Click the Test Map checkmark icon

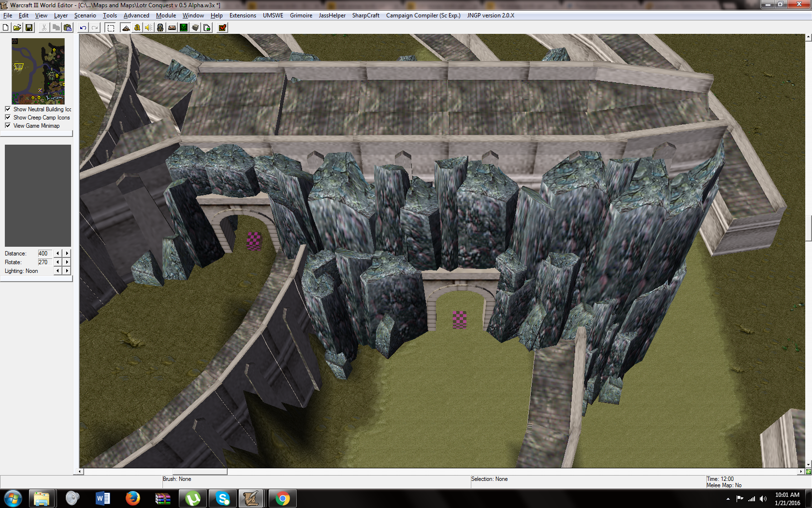(222, 28)
